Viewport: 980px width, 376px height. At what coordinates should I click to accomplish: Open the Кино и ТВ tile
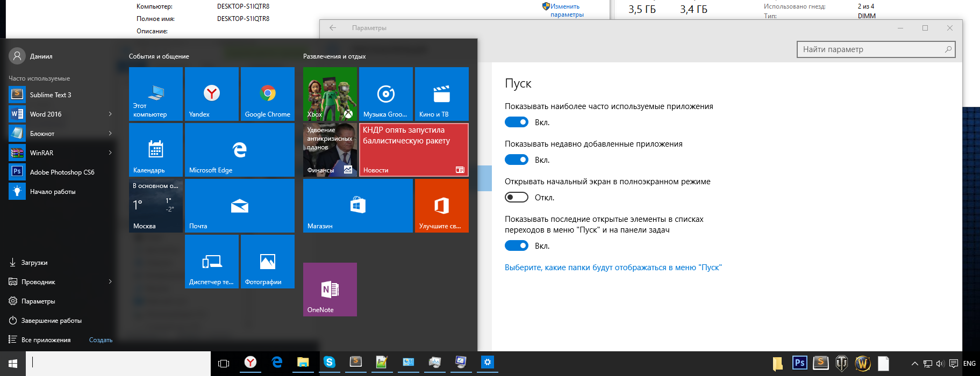click(442, 94)
